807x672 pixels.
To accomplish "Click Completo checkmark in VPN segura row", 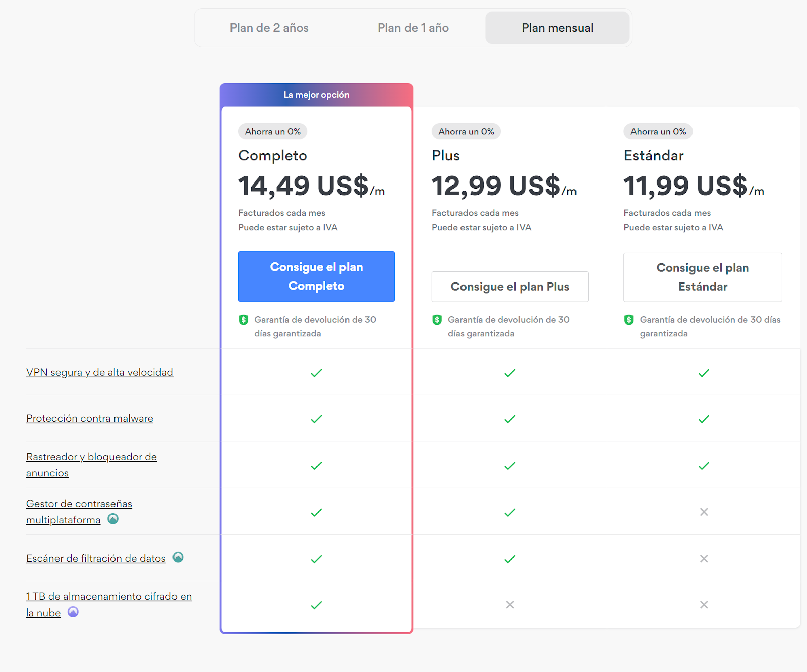I will (316, 373).
